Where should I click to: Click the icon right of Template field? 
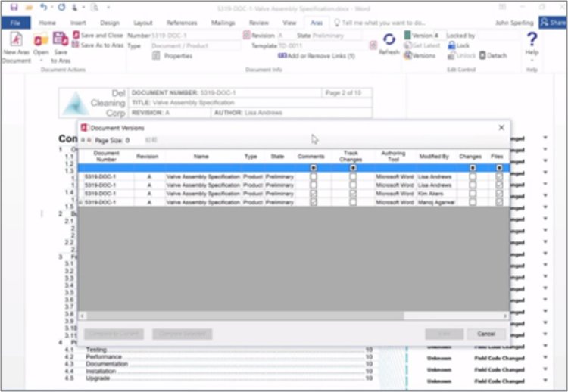coord(373,45)
